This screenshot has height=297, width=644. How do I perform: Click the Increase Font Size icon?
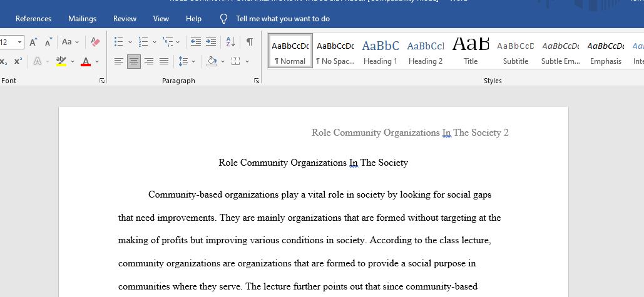point(33,42)
